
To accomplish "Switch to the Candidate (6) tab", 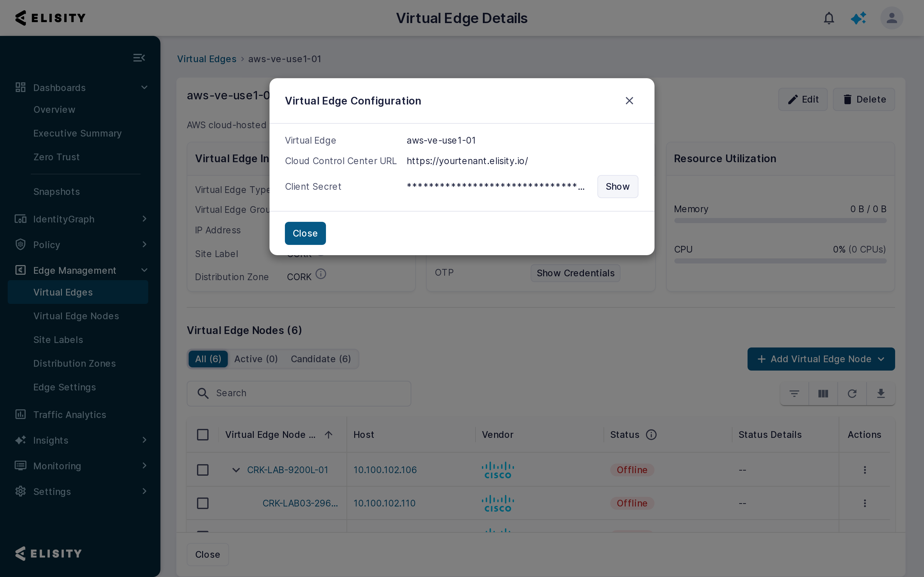I will coord(321,359).
